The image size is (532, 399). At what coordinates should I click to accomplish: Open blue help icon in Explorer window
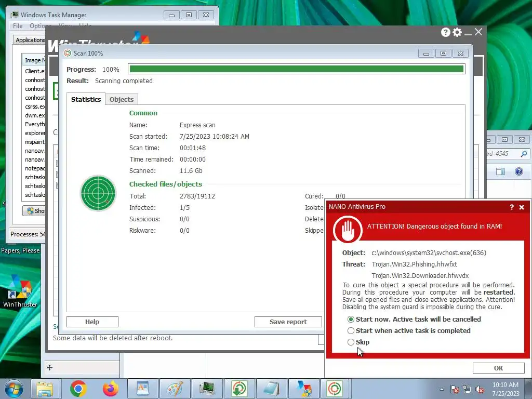[x=519, y=171]
